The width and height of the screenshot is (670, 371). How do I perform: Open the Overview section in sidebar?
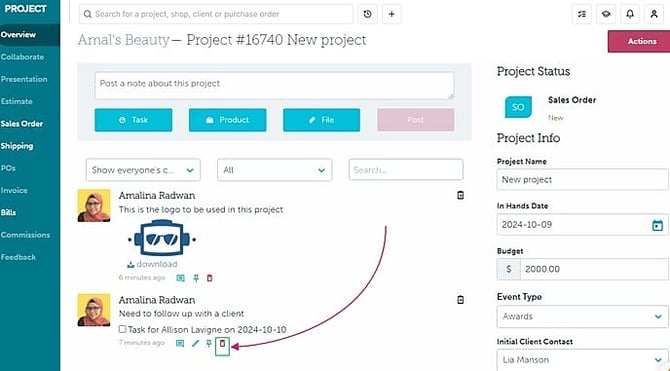pos(18,35)
